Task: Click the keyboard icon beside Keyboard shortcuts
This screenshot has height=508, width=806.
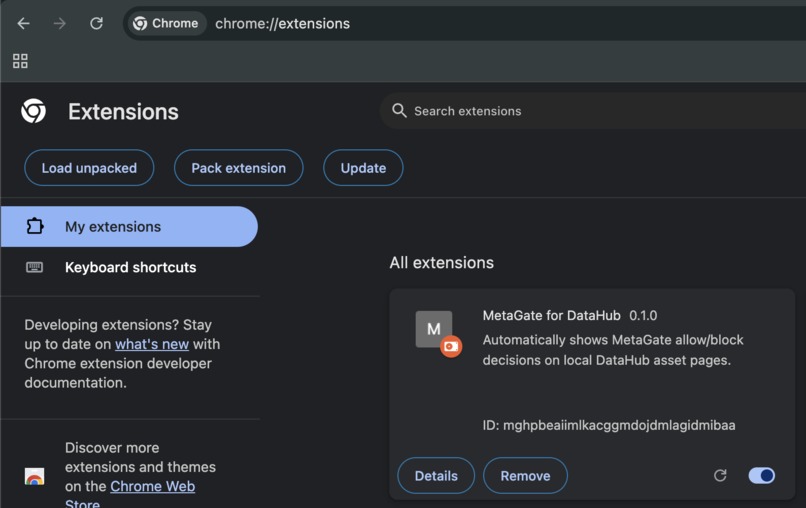Action: (34, 267)
